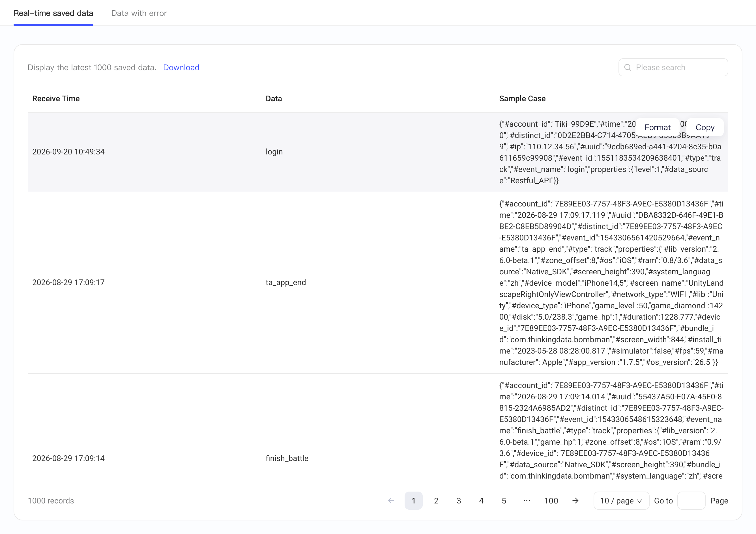Select receive time 2026-09-20 10:49:34
Image resolution: width=756 pixels, height=534 pixels.
point(68,152)
